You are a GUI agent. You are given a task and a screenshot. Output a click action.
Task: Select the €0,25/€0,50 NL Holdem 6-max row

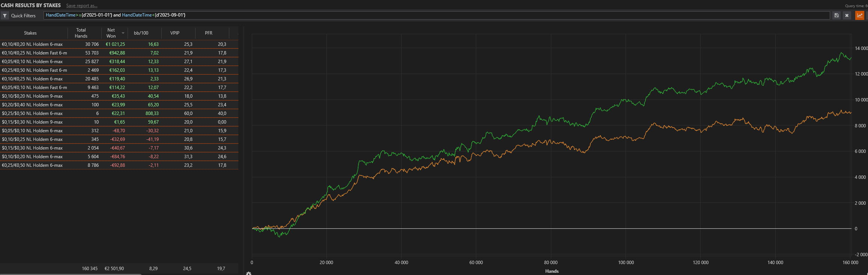[119, 165]
